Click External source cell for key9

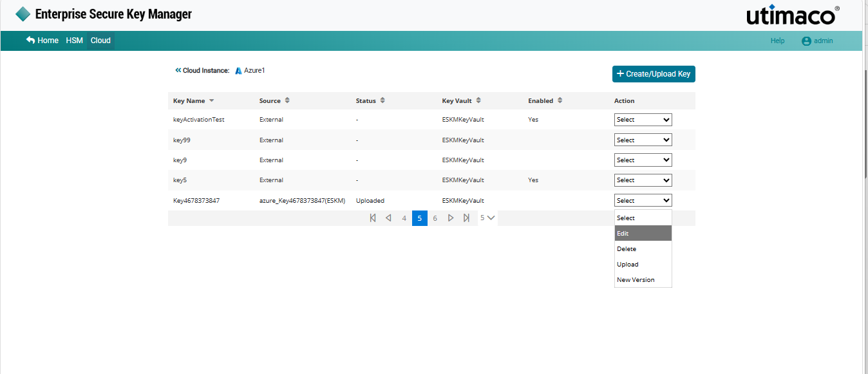(271, 160)
